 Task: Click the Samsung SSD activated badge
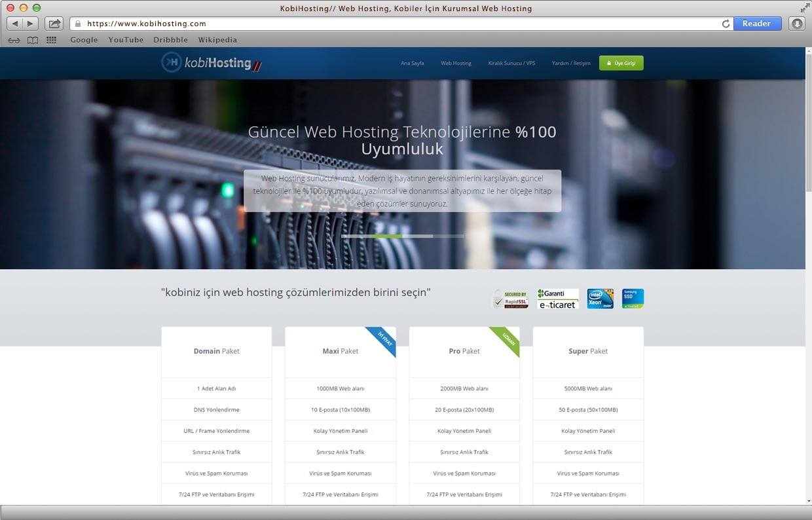pyautogui.click(x=632, y=298)
